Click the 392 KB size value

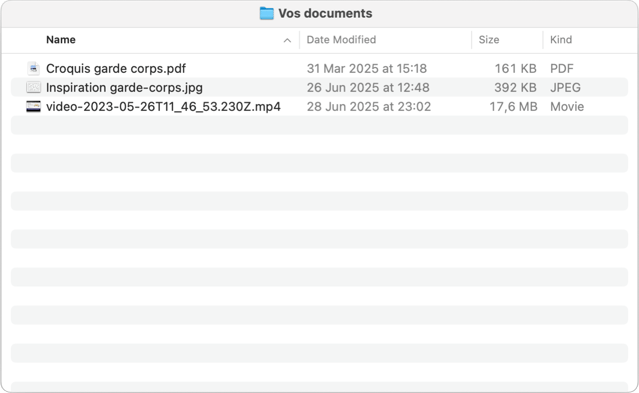(x=515, y=87)
